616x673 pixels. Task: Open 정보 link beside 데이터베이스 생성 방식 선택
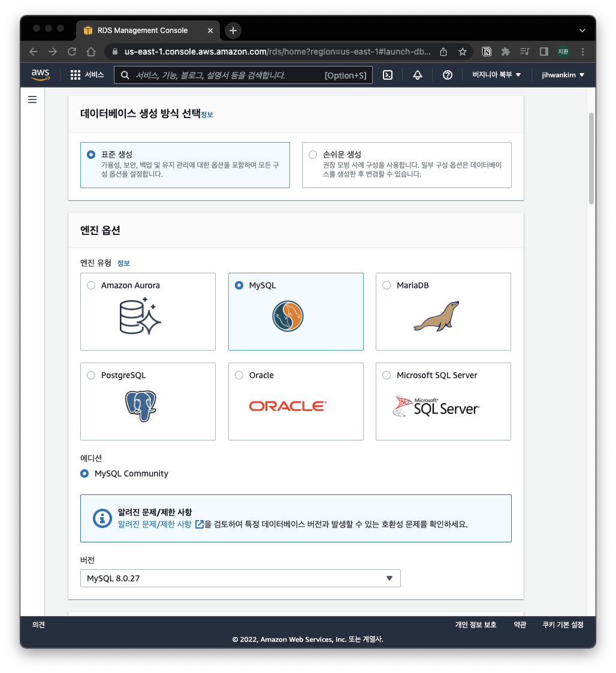point(207,114)
